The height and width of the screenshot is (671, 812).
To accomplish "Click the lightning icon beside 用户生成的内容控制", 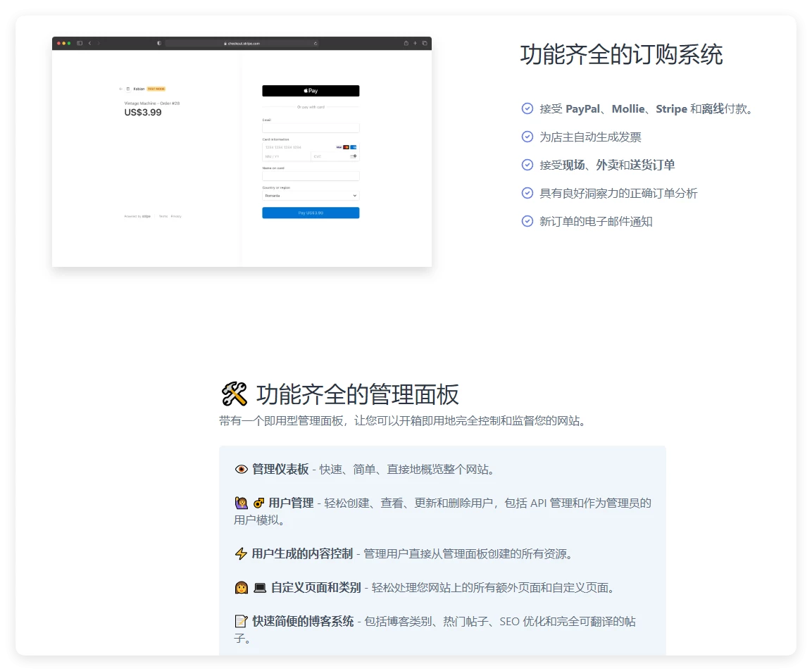I will [x=239, y=553].
